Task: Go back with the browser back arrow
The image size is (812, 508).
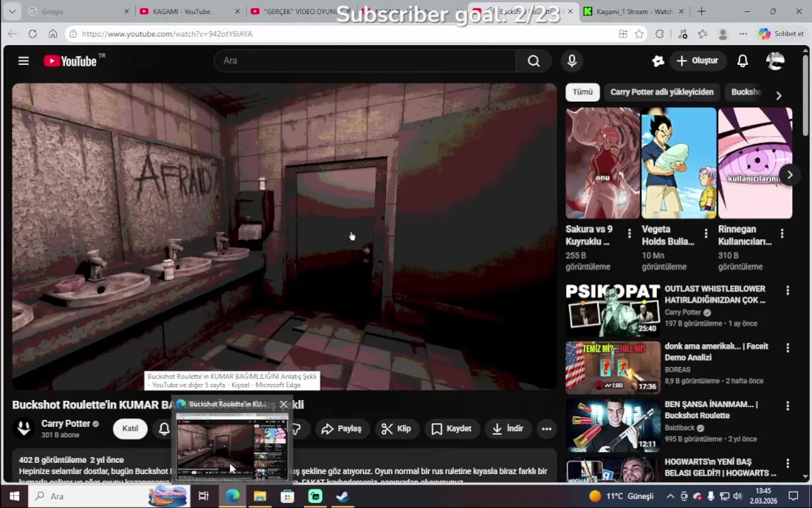Action: (13, 34)
